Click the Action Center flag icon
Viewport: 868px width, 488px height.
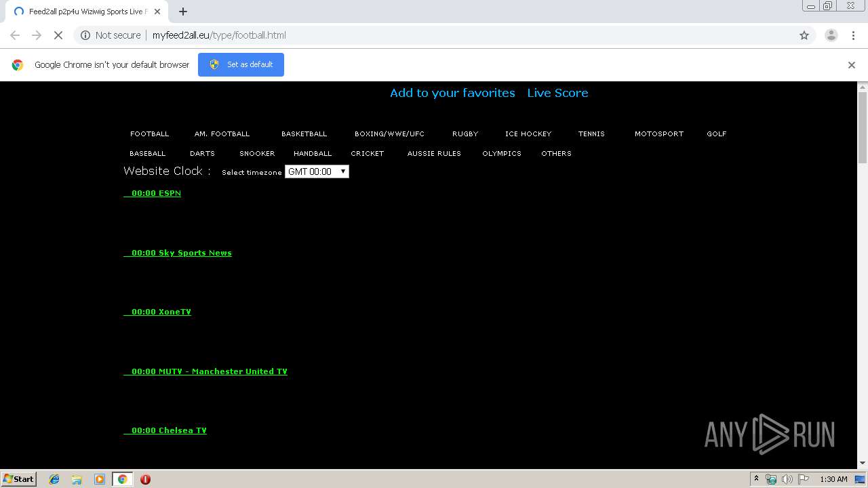(804, 479)
